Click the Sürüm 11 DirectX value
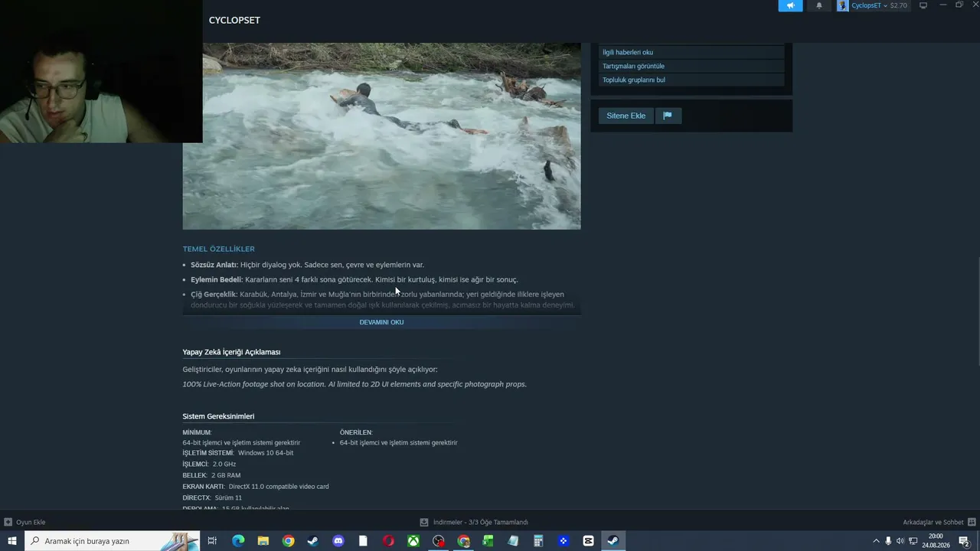 click(x=228, y=497)
